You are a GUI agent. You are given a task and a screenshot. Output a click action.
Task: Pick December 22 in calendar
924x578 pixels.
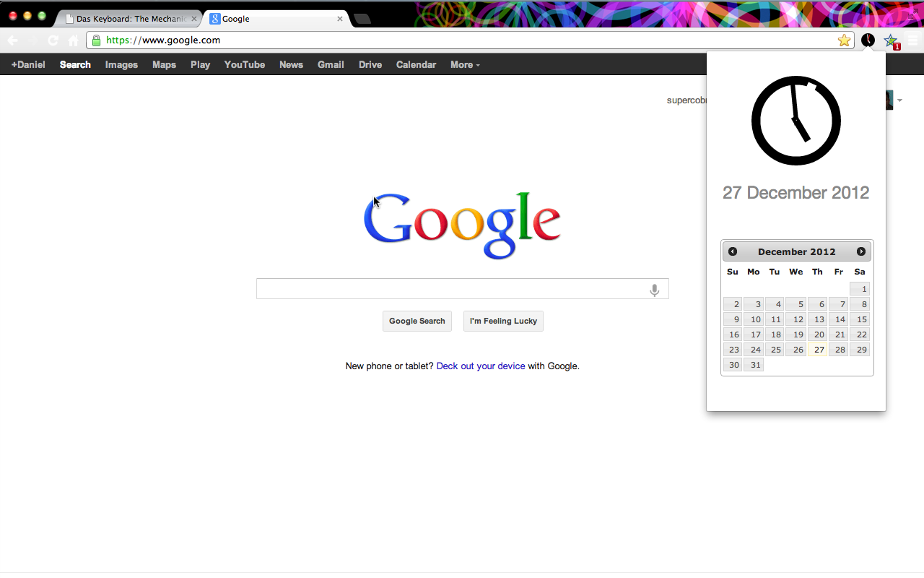860,335
